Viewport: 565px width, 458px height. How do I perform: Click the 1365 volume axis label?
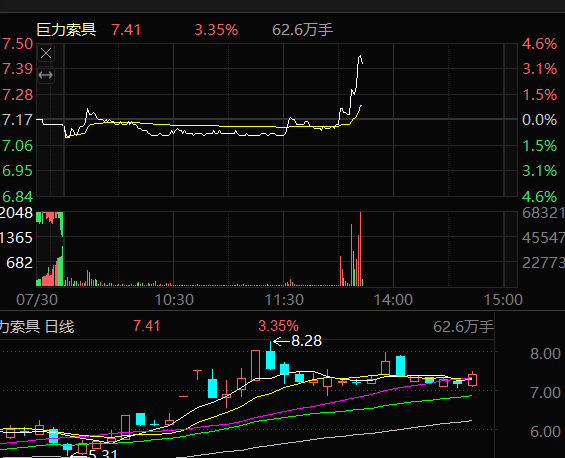pos(16,238)
